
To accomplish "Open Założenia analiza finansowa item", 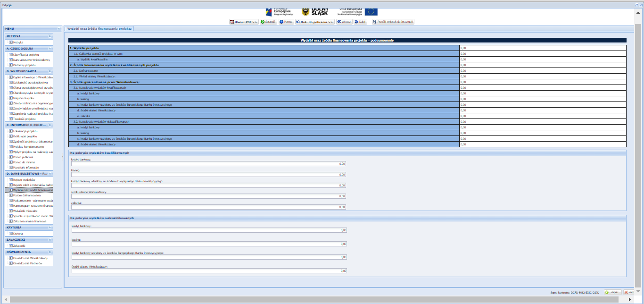I will (30, 221).
